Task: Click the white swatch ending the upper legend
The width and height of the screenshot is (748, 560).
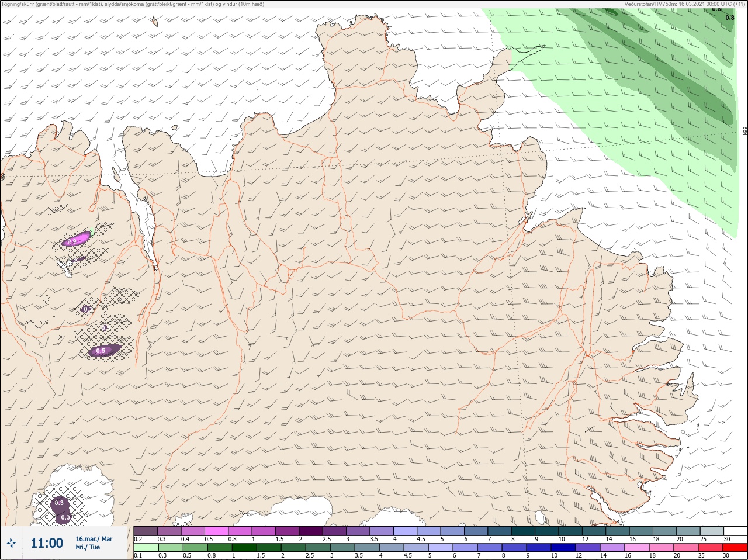Action: [735, 531]
